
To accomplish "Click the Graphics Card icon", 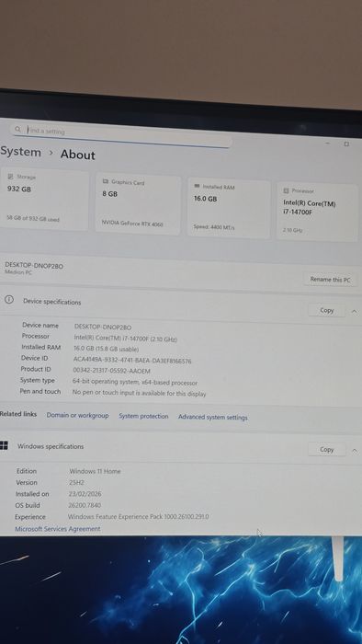I will pos(106,181).
